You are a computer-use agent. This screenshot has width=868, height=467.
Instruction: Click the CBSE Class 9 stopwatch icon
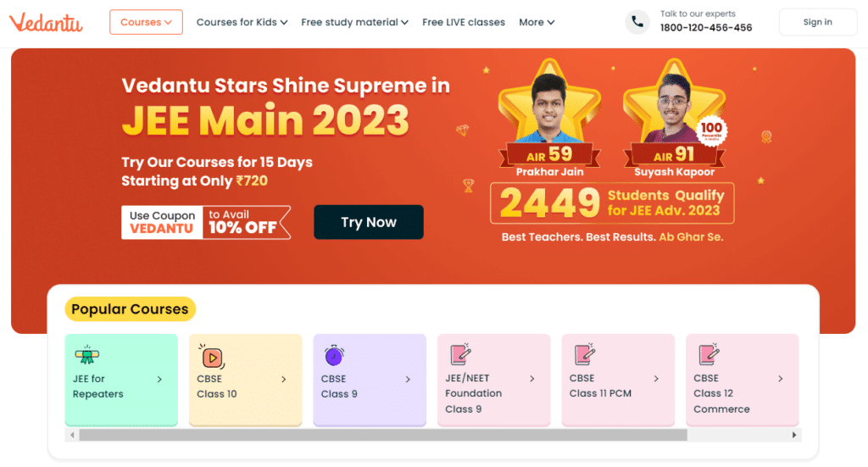point(334,356)
